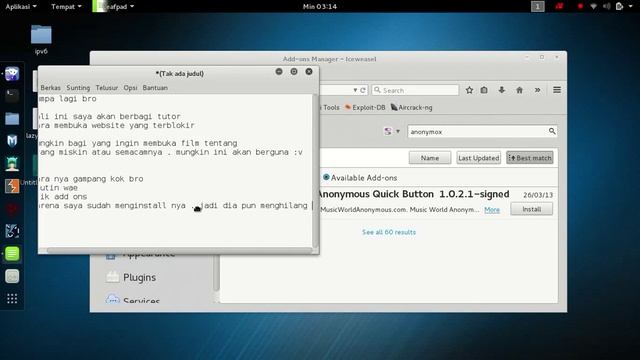Open the Berkas menu in Leafpad

point(50,88)
